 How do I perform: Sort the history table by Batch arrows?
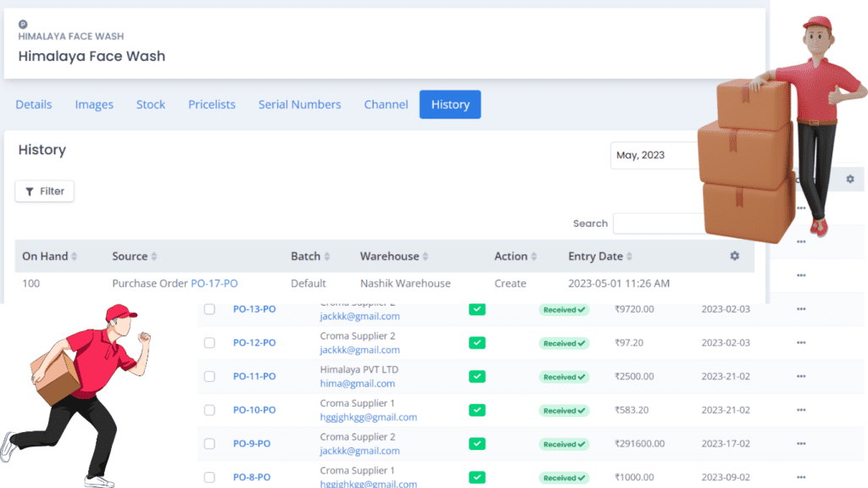pyautogui.click(x=327, y=256)
